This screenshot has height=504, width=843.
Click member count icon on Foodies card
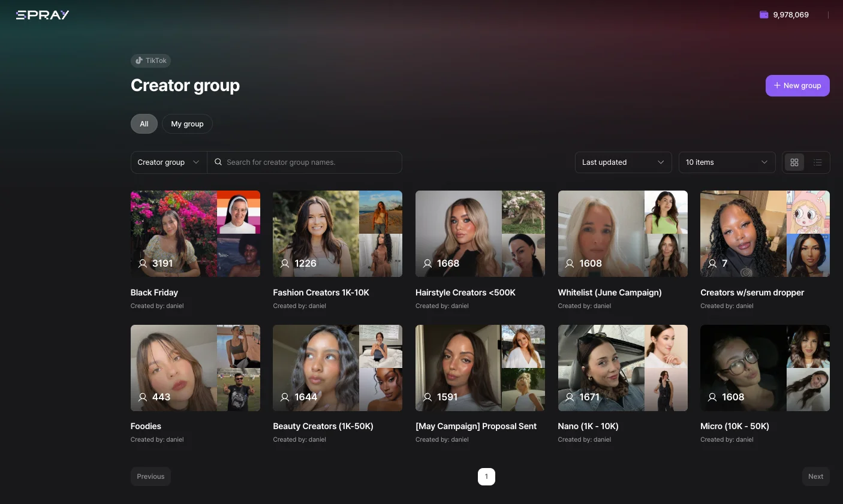pyautogui.click(x=143, y=397)
